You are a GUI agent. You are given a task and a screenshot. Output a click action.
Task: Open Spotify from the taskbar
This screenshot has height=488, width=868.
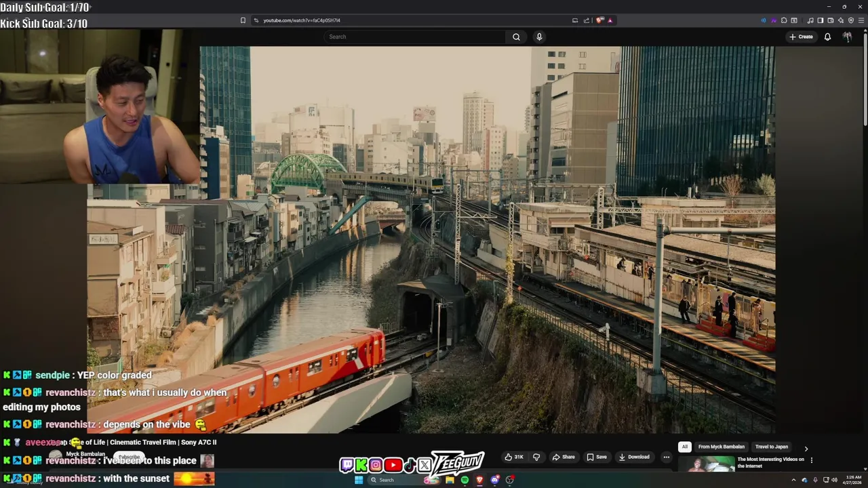pos(465,480)
